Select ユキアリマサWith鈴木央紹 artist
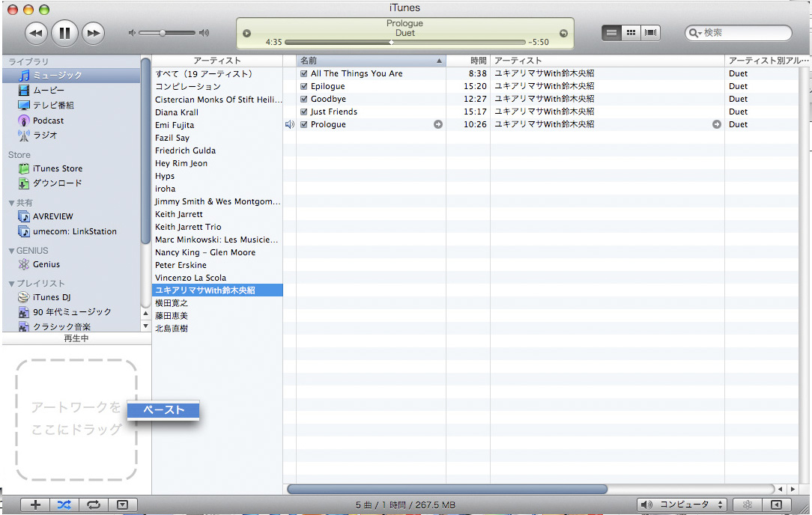This screenshot has height=515, width=812. point(217,290)
